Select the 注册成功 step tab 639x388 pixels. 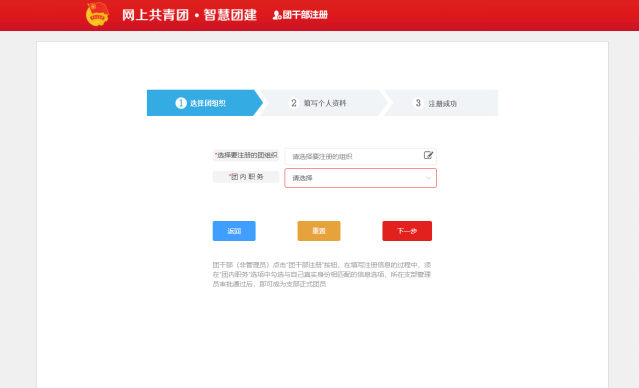click(x=441, y=103)
